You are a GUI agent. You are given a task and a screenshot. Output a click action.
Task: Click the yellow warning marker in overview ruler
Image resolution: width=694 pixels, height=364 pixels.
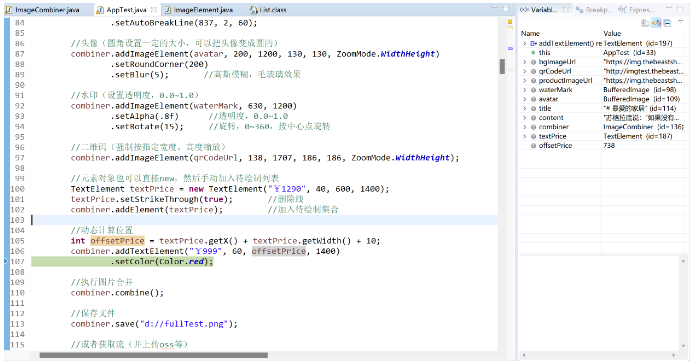[510, 22]
